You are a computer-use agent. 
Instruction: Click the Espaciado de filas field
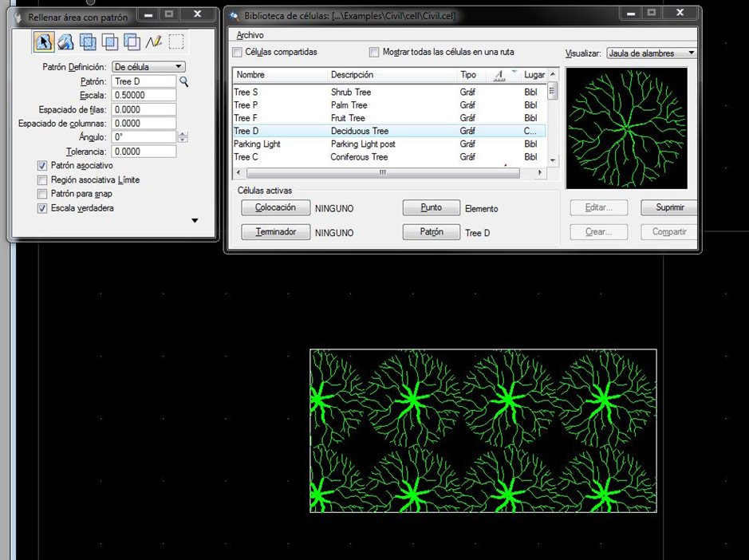point(144,109)
